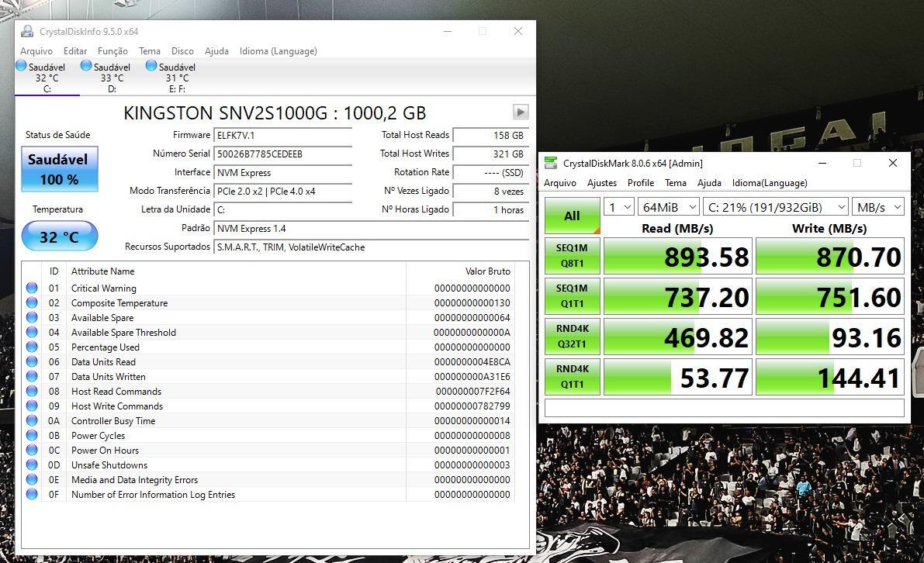This screenshot has height=563, width=924.
Task: Click the next disk arrow button
Action: [x=521, y=112]
